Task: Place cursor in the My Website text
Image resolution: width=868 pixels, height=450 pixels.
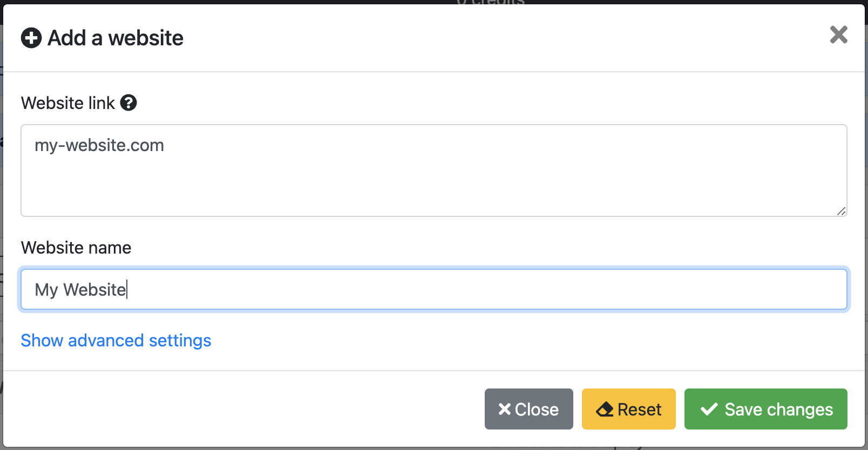Action: tap(80, 290)
